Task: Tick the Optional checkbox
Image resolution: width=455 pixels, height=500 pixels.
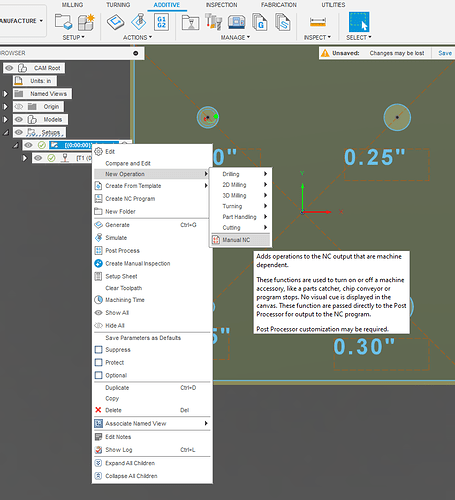Action: point(99,375)
